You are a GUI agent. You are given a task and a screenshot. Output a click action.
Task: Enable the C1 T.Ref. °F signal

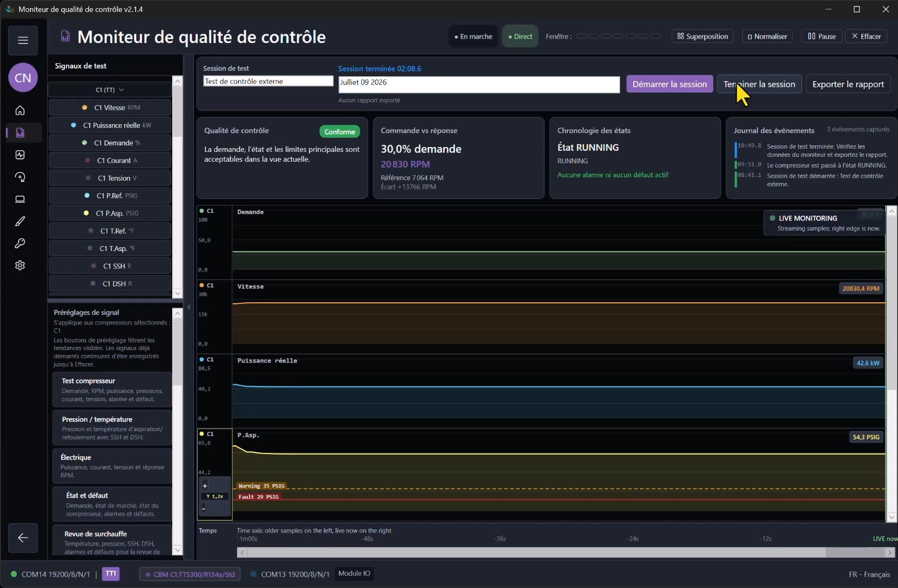click(110, 231)
